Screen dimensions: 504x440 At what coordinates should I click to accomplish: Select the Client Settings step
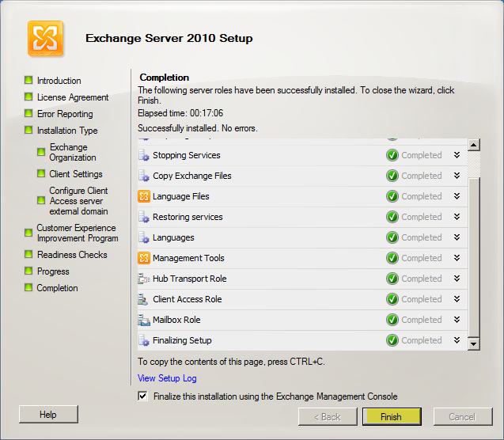pyautogui.click(x=76, y=174)
